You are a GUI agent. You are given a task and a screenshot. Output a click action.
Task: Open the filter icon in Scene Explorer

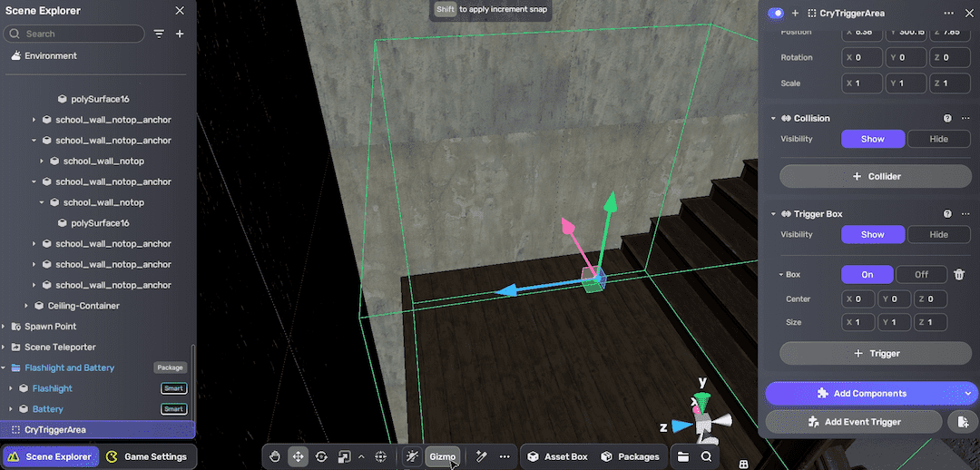tap(160, 34)
